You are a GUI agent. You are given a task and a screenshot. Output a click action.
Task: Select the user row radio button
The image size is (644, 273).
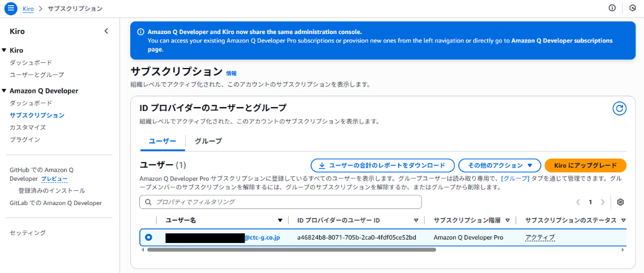148,237
